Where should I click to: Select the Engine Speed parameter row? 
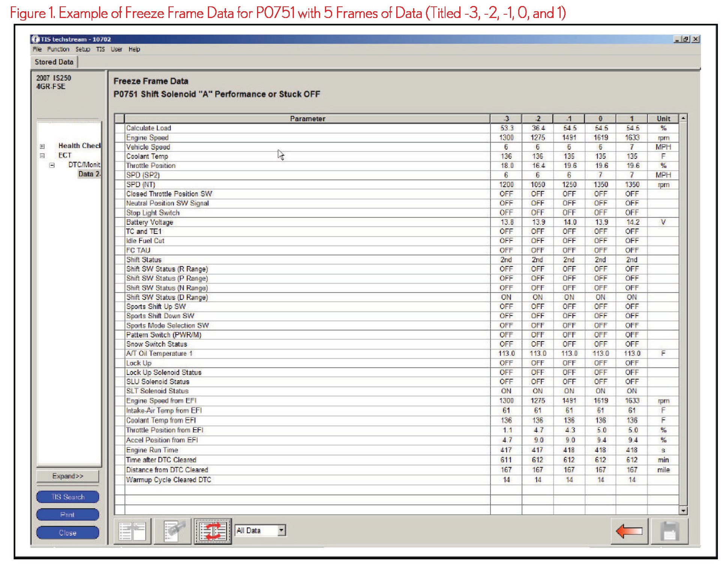(x=147, y=138)
